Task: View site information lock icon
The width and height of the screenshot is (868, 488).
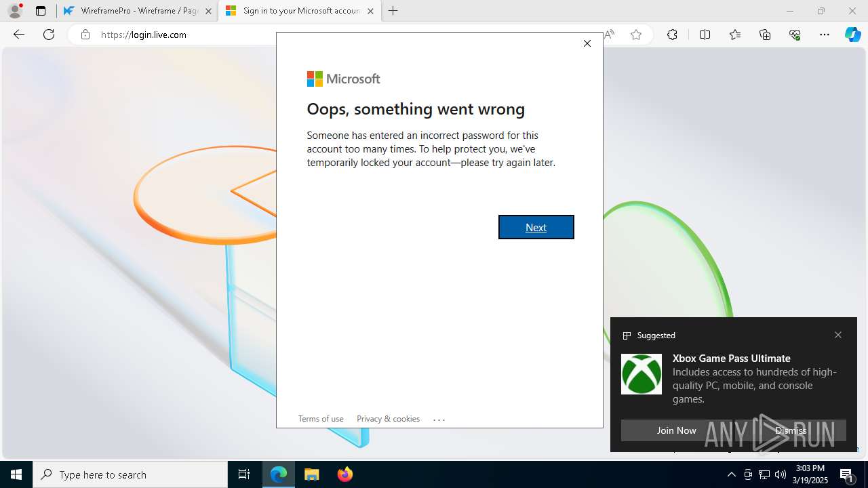Action: [x=85, y=35]
